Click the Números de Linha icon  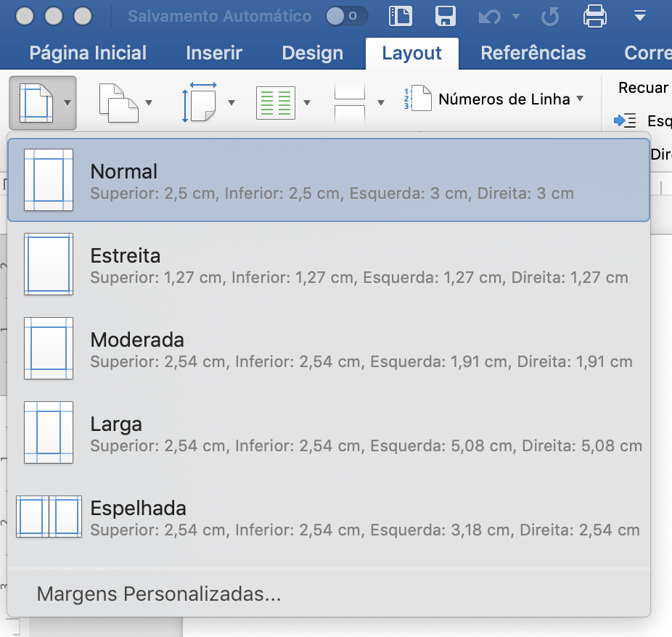(419, 98)
